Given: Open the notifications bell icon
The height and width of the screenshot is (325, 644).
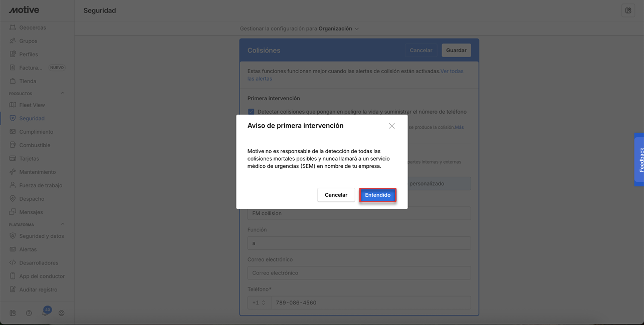Looking at the screenshot, I should coord(46,313).
